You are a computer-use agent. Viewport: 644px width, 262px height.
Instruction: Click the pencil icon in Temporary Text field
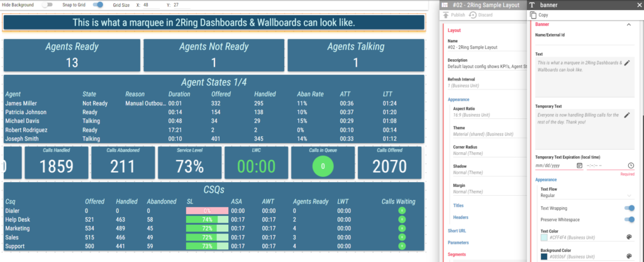(x=627, y=115)
